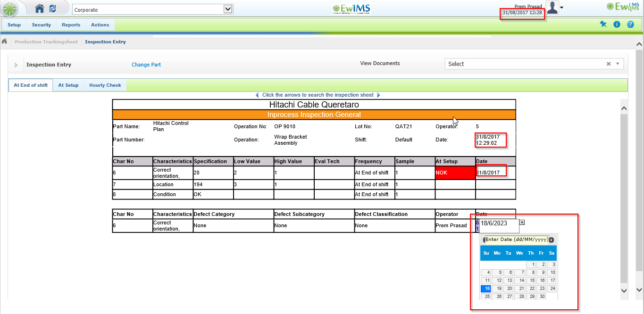Screen dimensions: 644x314
Task: Click the green EwIMS application logo button
Action: 9,8
